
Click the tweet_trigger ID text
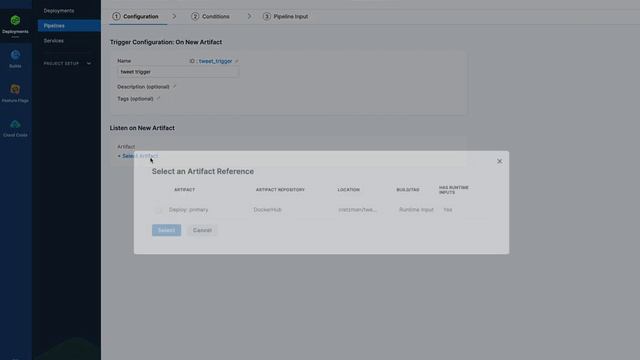click(x=216, y=61)
